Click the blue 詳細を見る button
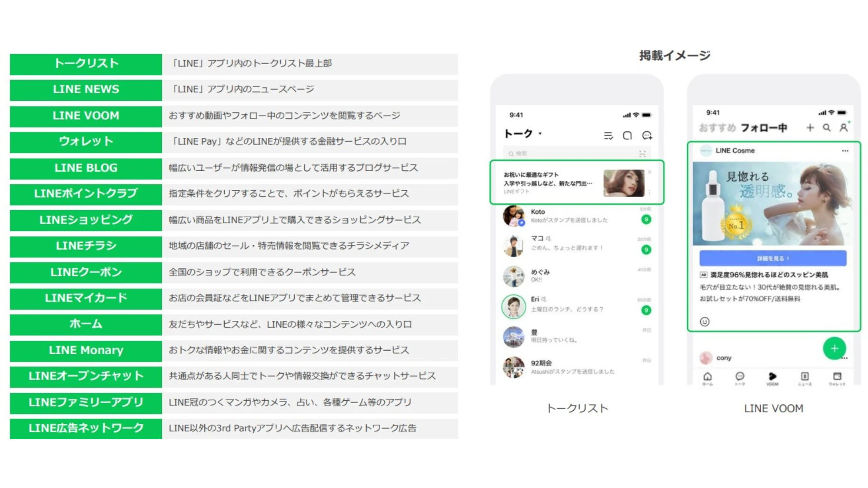Image resolution: width=868 pixels, height=488 pixels. coord(773,258)
